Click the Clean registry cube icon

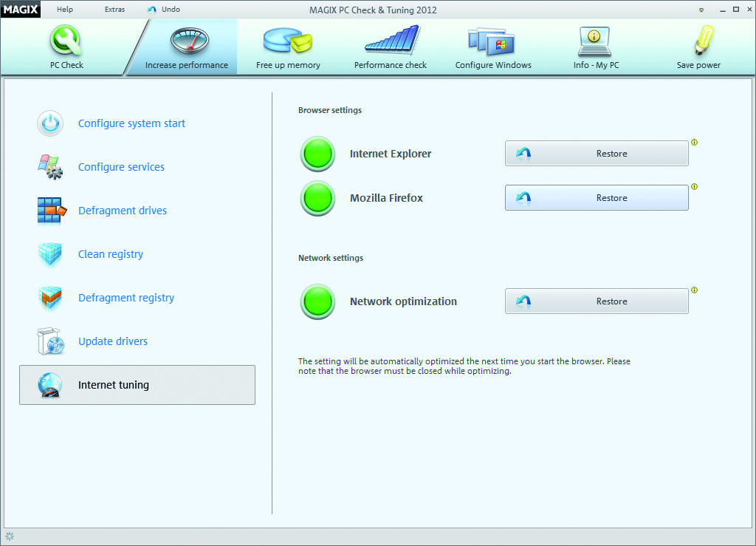[50, 254]
